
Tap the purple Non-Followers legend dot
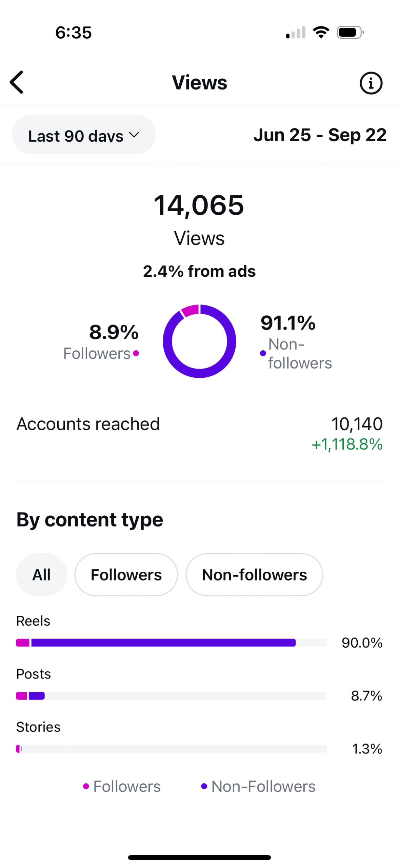click(x=204, y=786)
